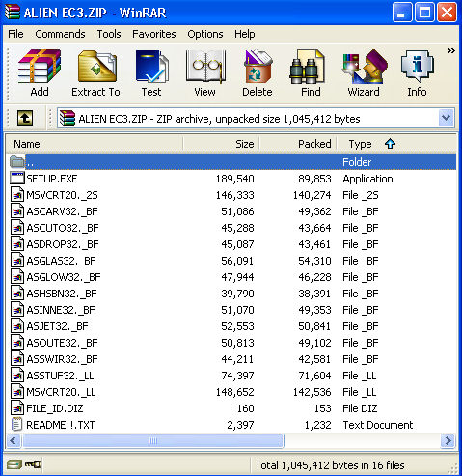Screen dimensions: 462x476
Task: Open the Commands menu
Action: click(x=60, y=34)
